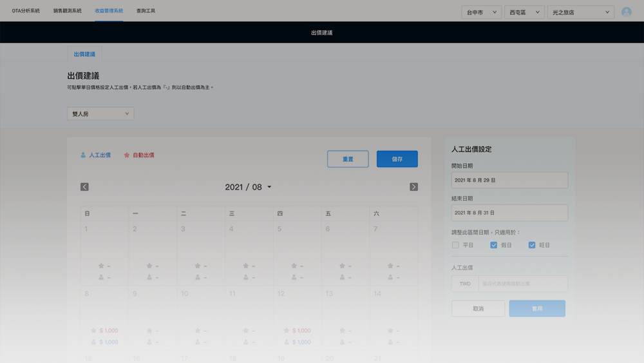This screenshot has width=644, height=363.
Task: Click the 儲存 save button
Action: click(x=397, y=159)
